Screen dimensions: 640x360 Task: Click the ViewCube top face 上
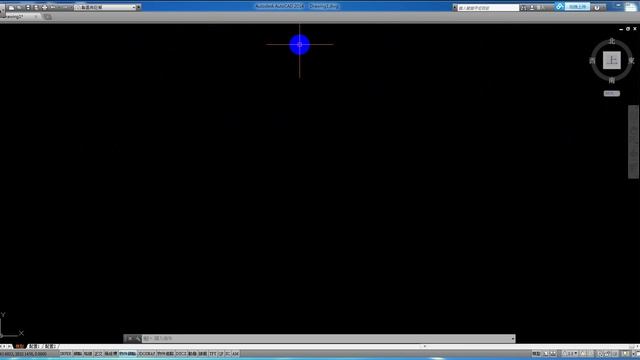[x=611, y=60]
